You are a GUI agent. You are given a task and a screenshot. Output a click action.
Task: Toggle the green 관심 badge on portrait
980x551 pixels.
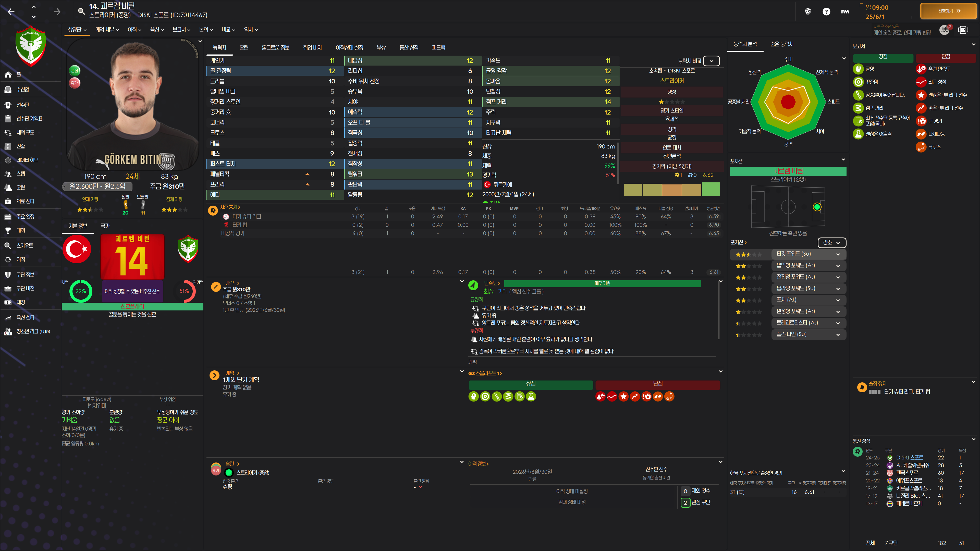click(75, 70)
